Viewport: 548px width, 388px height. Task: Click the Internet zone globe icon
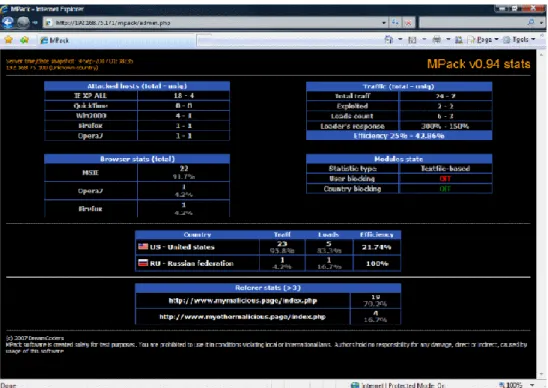(x=355, y=385)
